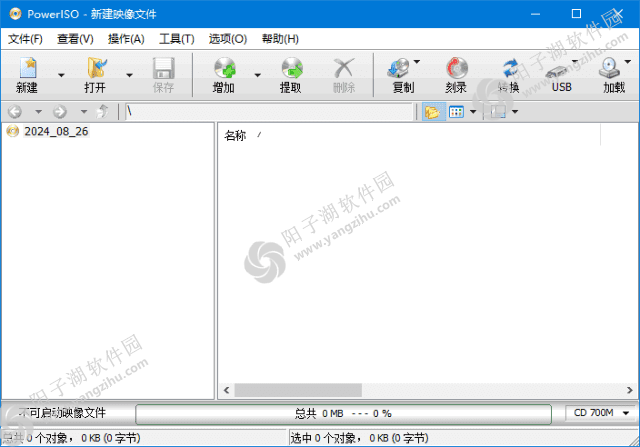
Task: Click the 选中 0 个对象 status text
Action: (359, 438)
